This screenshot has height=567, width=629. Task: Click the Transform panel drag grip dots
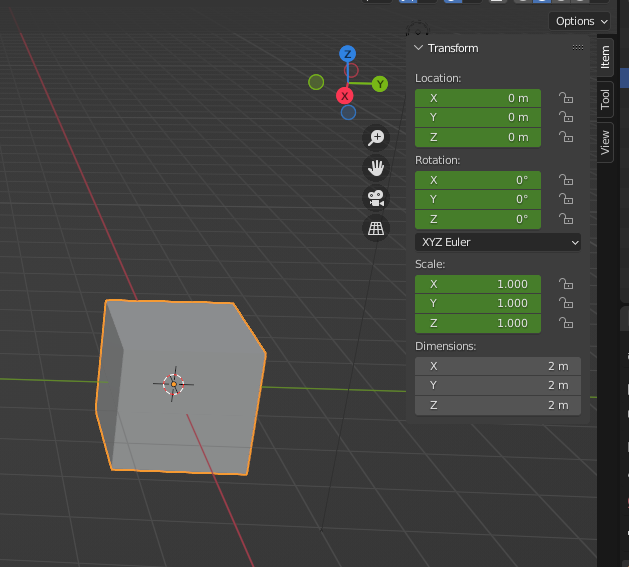[x=578, y=48]
